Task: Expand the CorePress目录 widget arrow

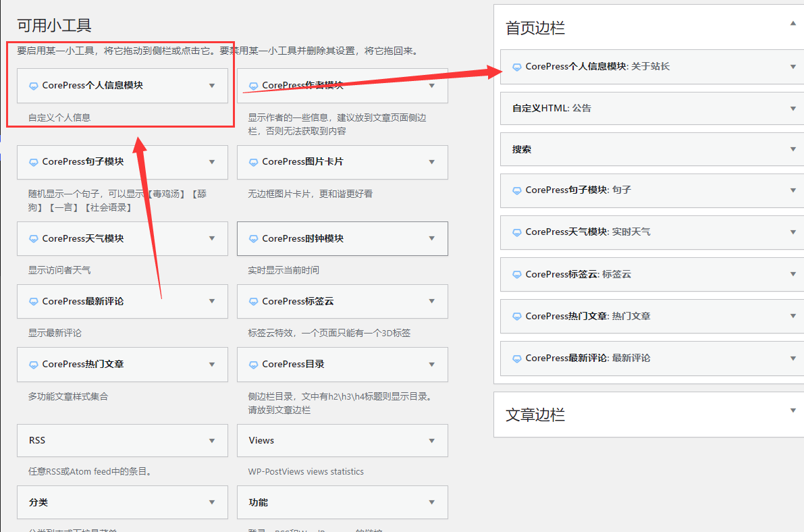Action: coord(432,365)
